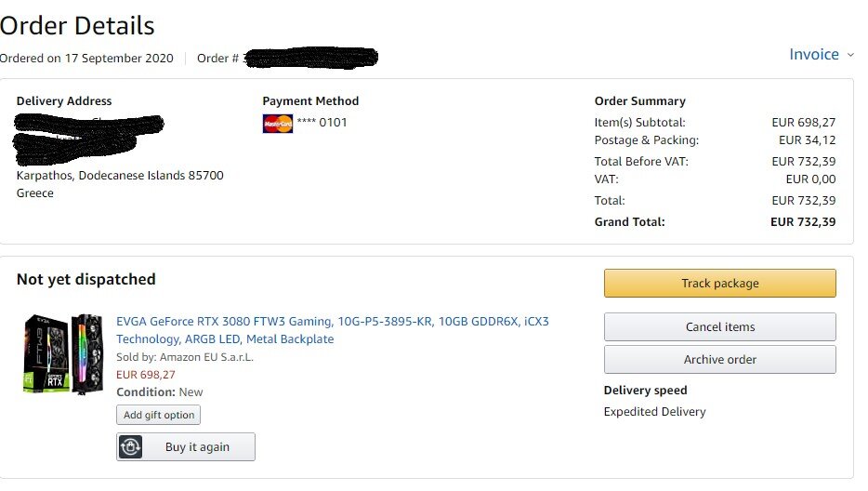
Task: Click the Grand Total amount EUR 732,39
Action: pyautogui.click(x=803, y=222)
